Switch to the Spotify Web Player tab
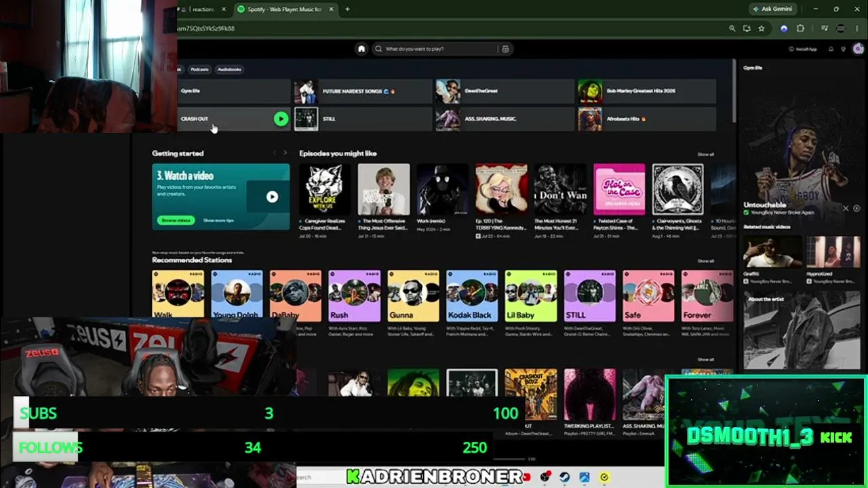The image size is (868, 488). point(285,9)
